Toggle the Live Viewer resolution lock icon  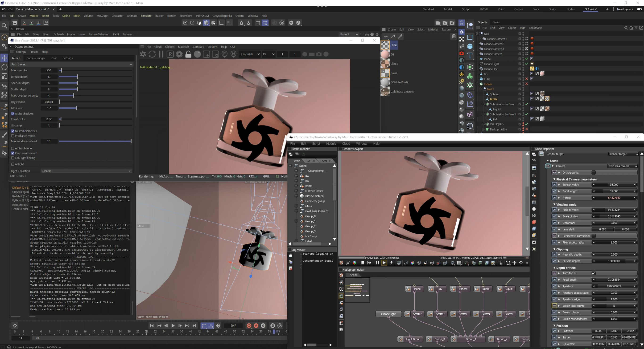pos(188,54)
